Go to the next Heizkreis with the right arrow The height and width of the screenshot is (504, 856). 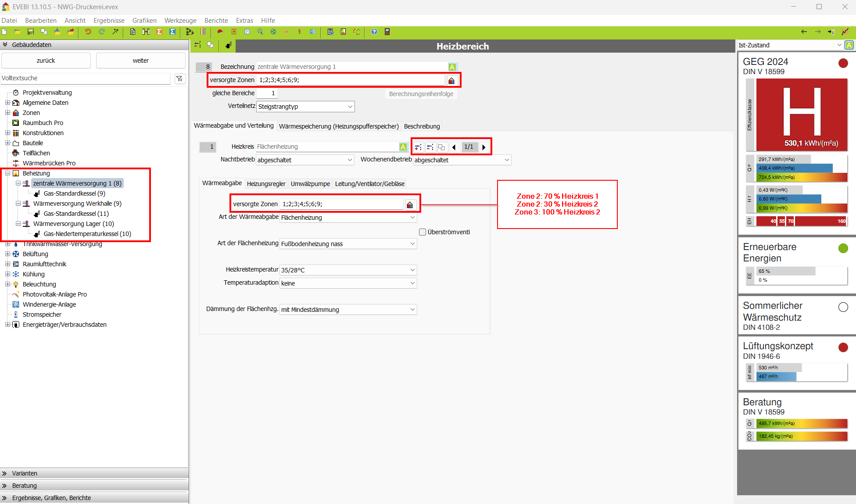pyautogui.click(x=484, y=147)
